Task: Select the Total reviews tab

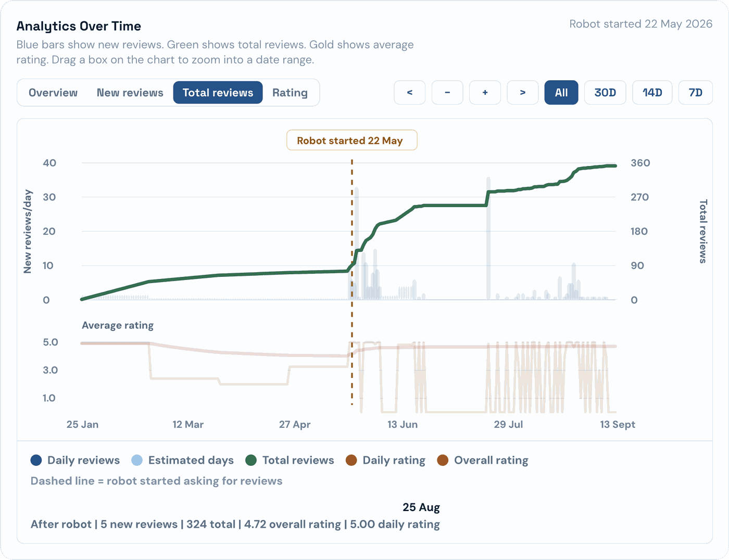Action: point(218,93)
